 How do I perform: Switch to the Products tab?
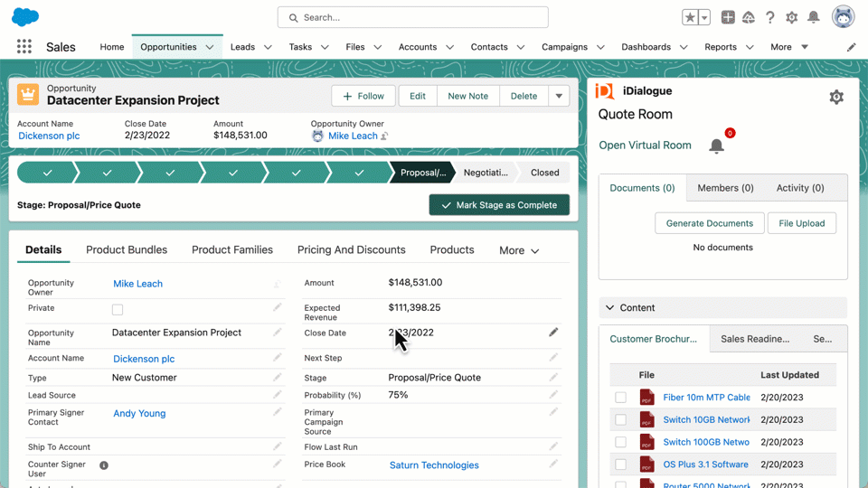(x=452, y=249)
